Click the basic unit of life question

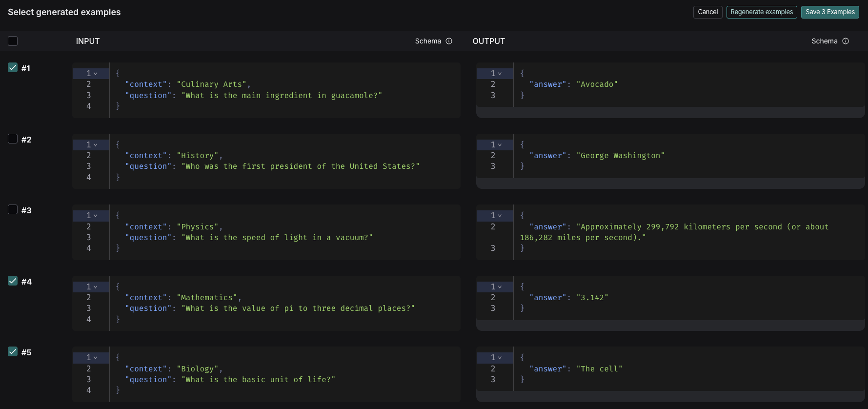point(259,380)
